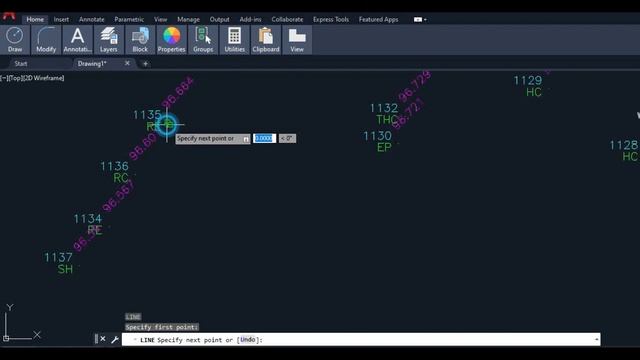The width and height of the screenshot is (640, 360).
Task: Click the HC label under point 1129
Action: (x=534, y=92)
